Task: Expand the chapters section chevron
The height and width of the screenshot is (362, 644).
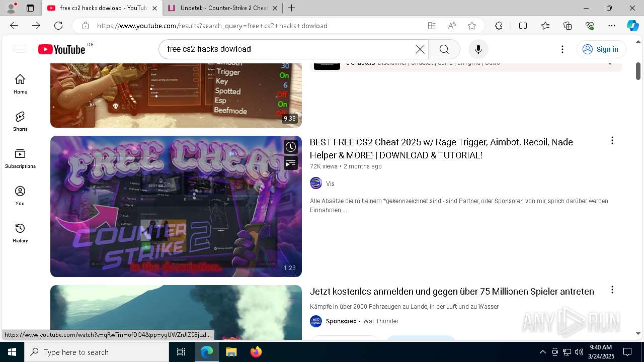Action: (610, 64)
